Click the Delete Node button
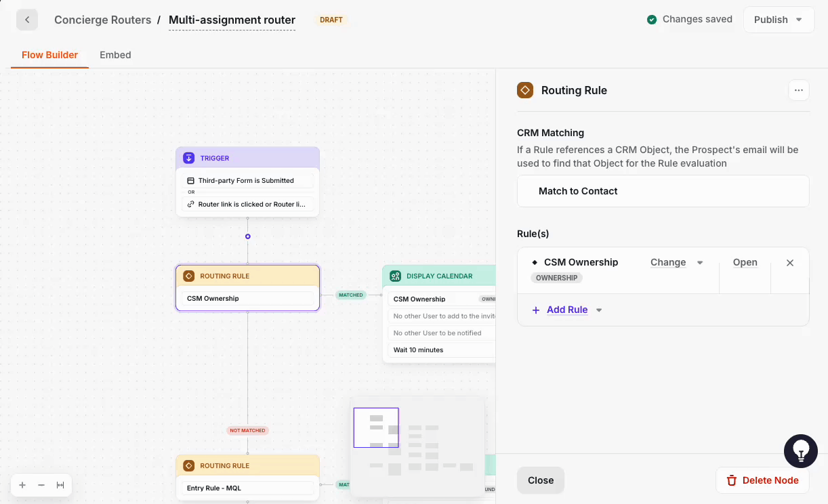 [762, 480]
